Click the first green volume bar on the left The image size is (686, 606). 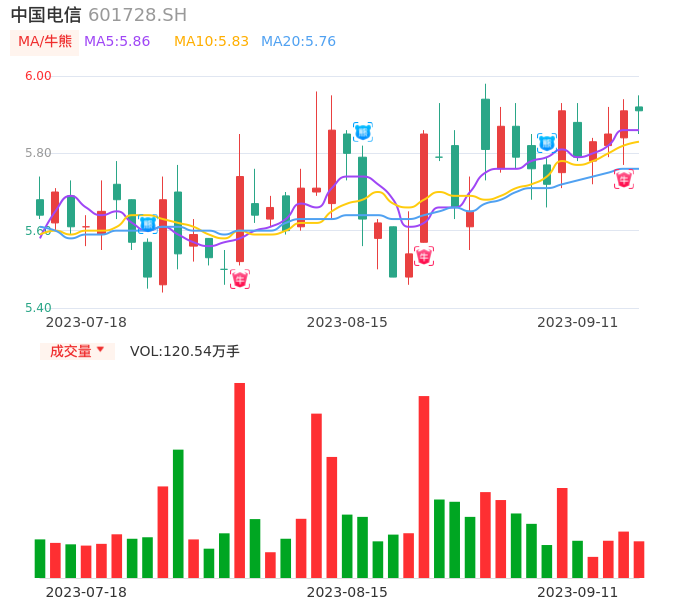(40, 559)
